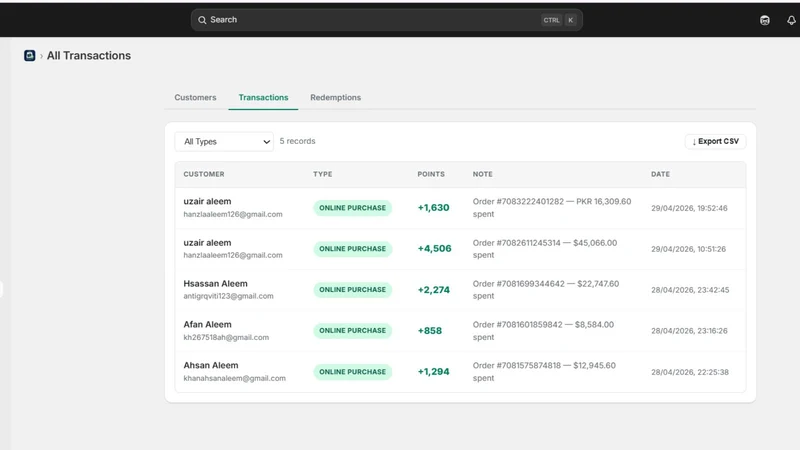Click the app home icon in the breadcrumb
Viewport: 800px width, 450px height.
point(30,56)
